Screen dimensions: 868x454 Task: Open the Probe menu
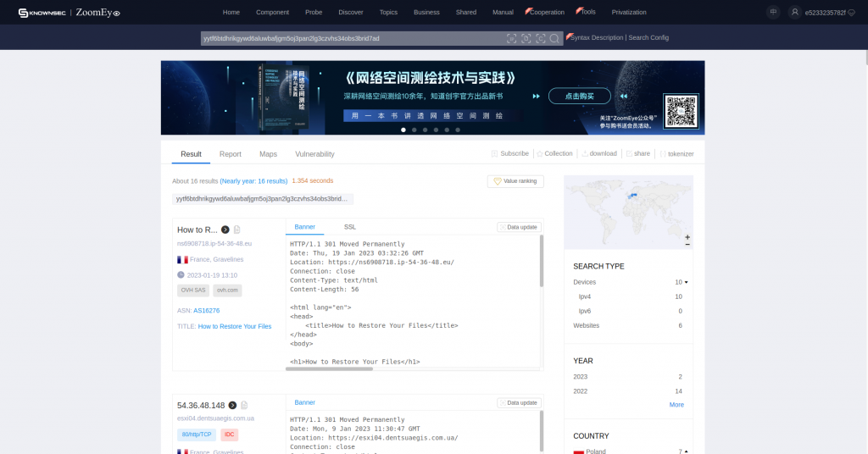(x=314, y=12)
